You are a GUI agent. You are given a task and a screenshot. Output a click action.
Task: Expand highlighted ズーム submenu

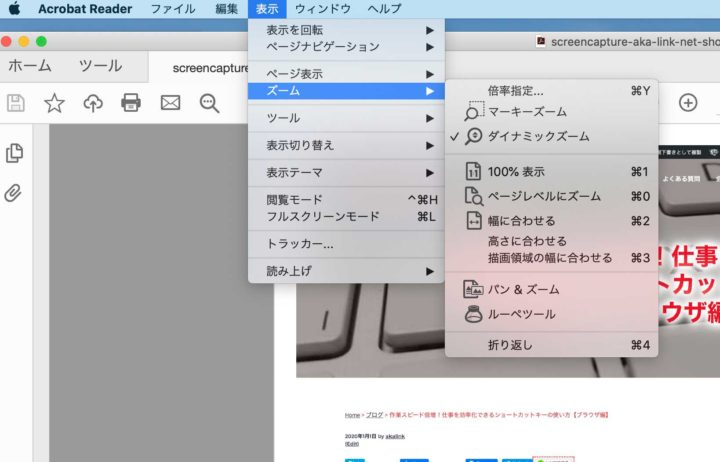[346, 91]
